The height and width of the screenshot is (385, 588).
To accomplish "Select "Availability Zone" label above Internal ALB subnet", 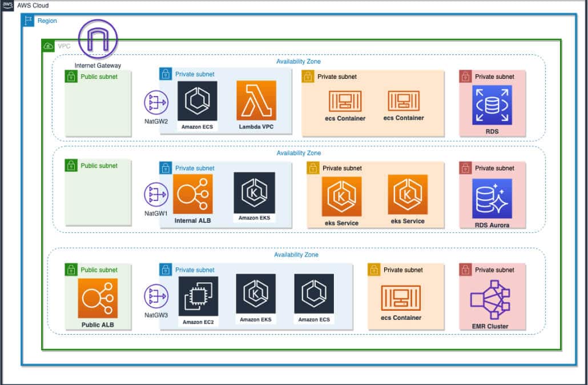I will (299, 153).
